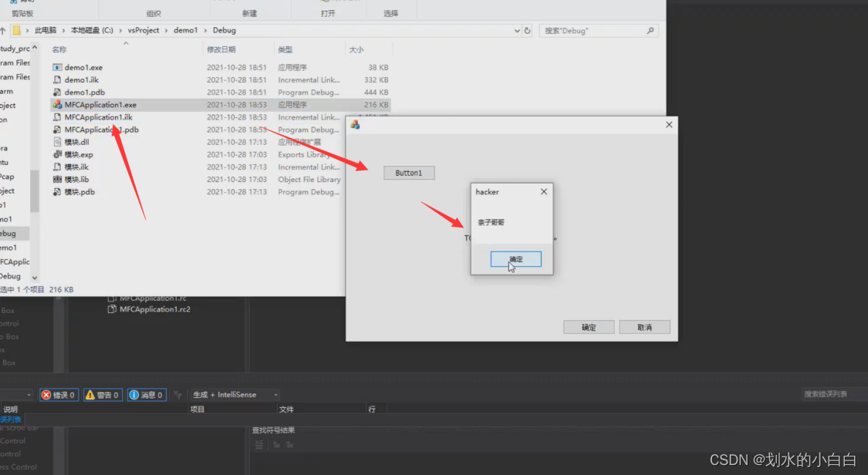Click the filter icon in the error list toolbar
The height and width of the screenshot is (475, 868).
click(x=177, y=395)
